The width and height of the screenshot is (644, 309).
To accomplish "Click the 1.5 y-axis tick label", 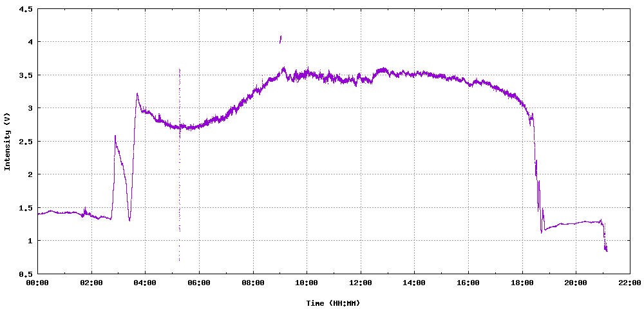I will pos(26,208).
